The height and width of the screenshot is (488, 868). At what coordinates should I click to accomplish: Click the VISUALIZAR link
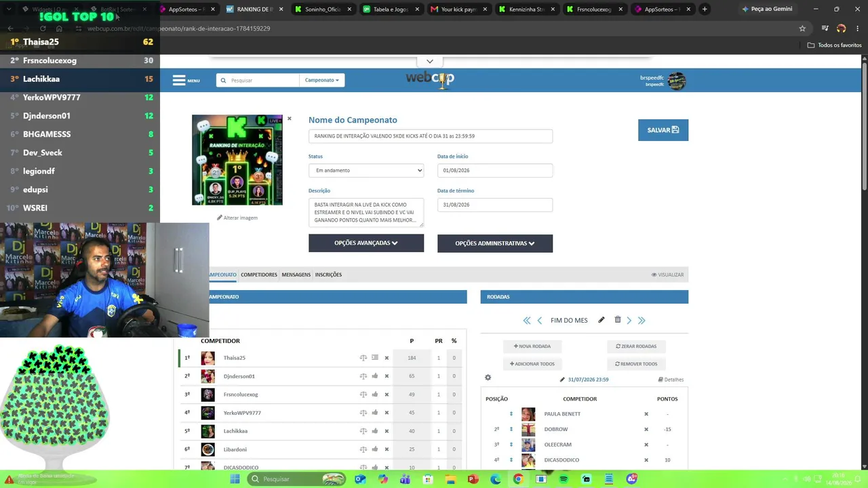pos(667,274)
